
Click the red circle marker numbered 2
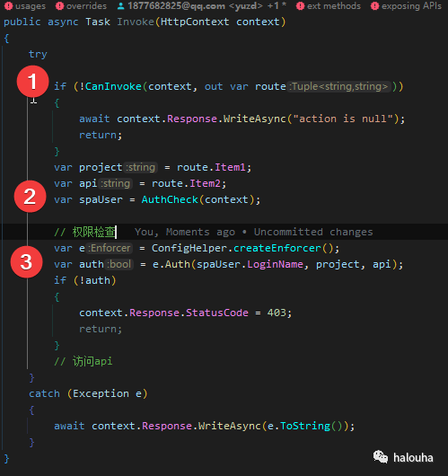[30, 197]
